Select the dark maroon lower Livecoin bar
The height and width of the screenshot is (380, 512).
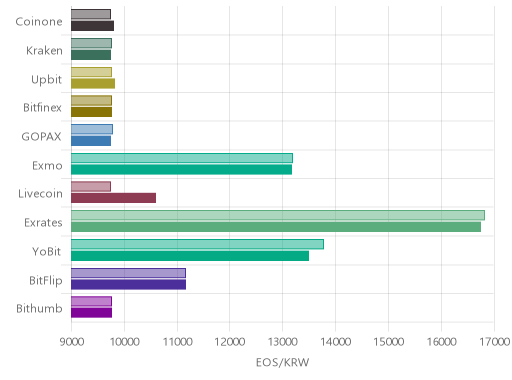pyautogui.click(x=113, y=198)
